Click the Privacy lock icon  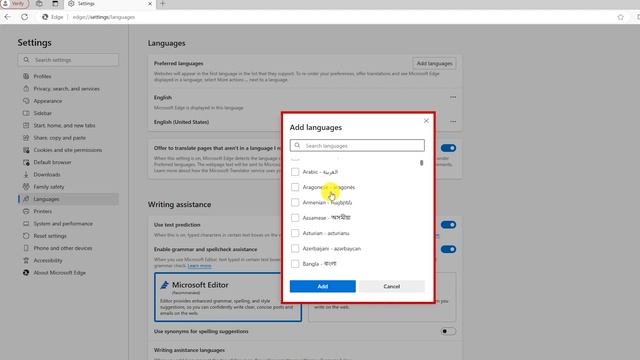26,89
